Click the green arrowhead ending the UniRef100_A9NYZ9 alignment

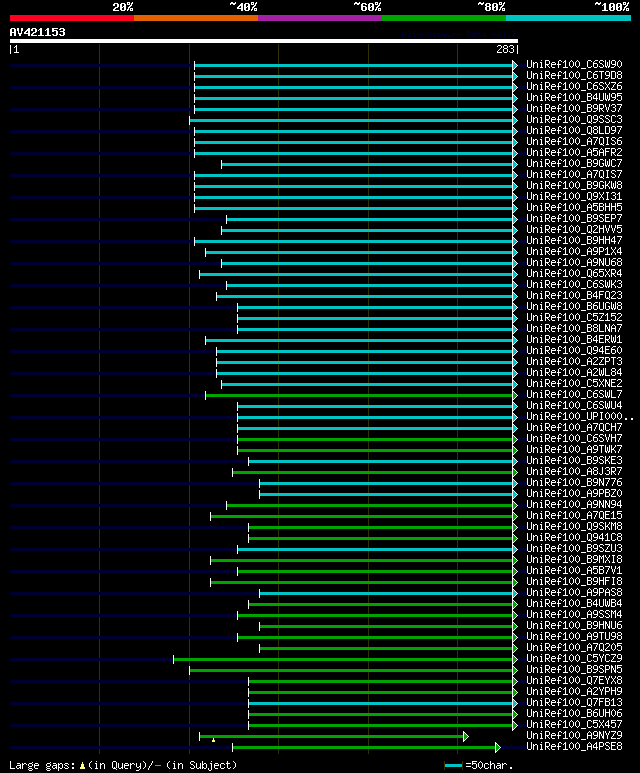point(466,737)
